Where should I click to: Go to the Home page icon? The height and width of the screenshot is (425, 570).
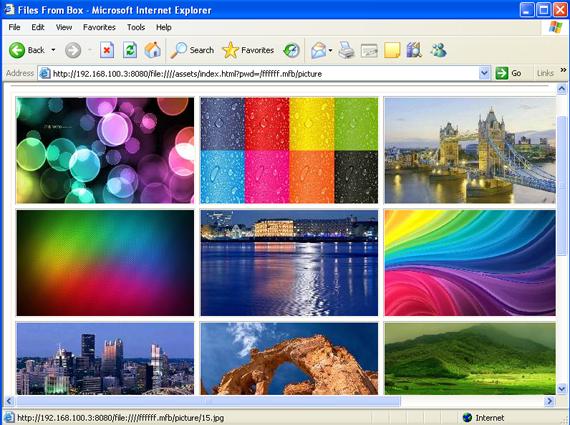click(152, 50)
